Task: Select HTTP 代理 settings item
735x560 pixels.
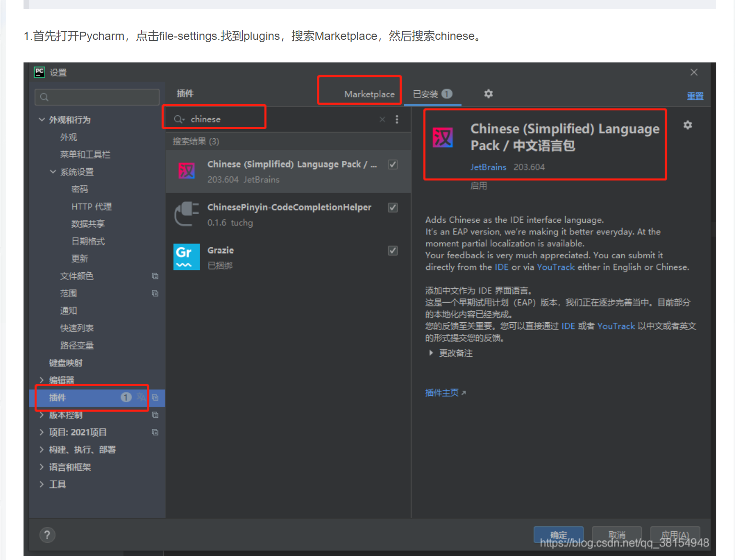Action: click(91, 207)
